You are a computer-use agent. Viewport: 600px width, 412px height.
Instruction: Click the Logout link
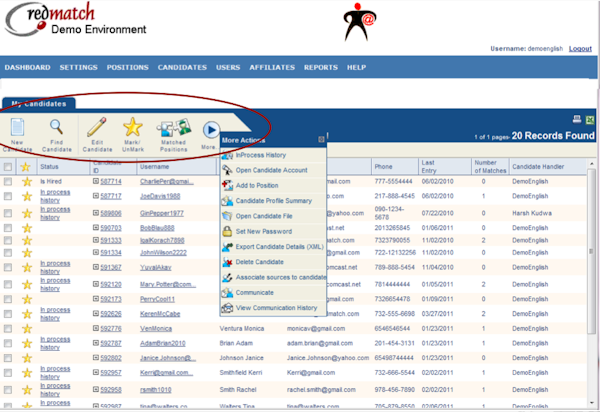(x=580, y=49)
